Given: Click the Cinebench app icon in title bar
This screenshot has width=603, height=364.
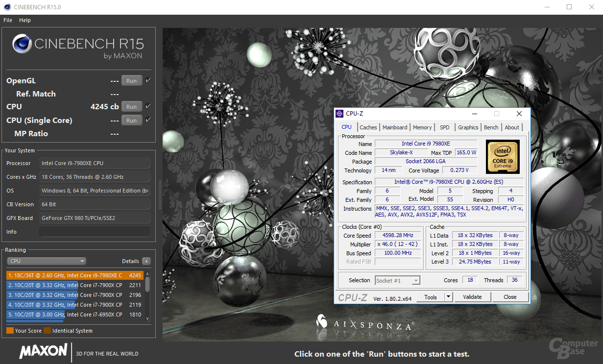Looking at the screenshot, I should coord(7,7).
